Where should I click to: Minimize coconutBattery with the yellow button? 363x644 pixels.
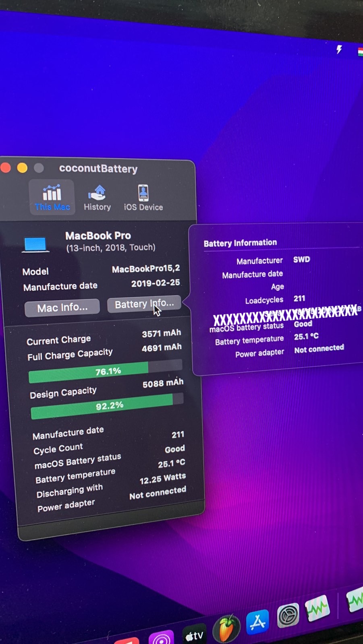[23, 168]
